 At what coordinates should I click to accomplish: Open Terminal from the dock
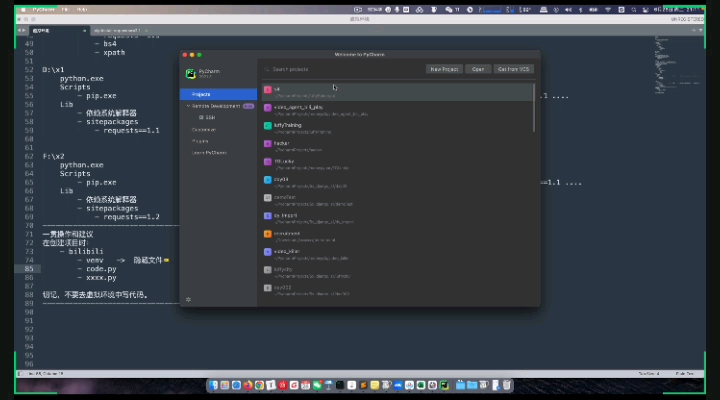click(x=340, y=386)
